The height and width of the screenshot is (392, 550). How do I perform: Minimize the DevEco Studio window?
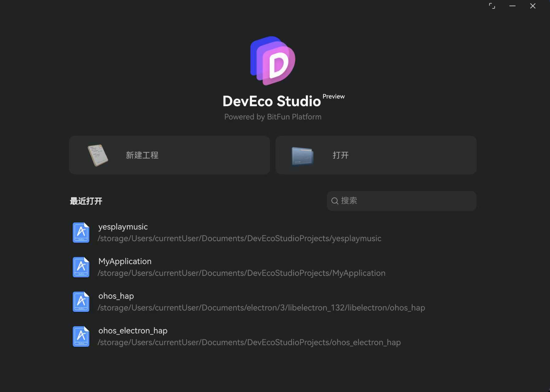point(512,6)
